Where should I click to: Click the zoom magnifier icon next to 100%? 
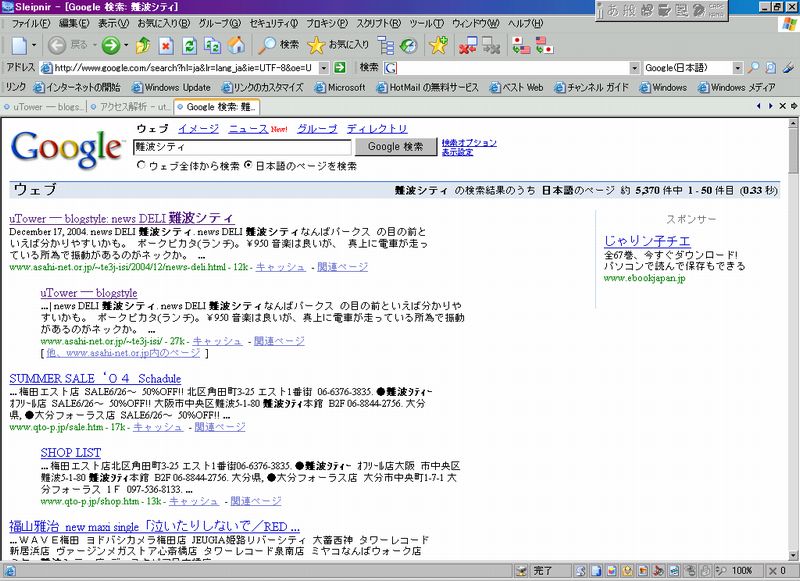720,571
